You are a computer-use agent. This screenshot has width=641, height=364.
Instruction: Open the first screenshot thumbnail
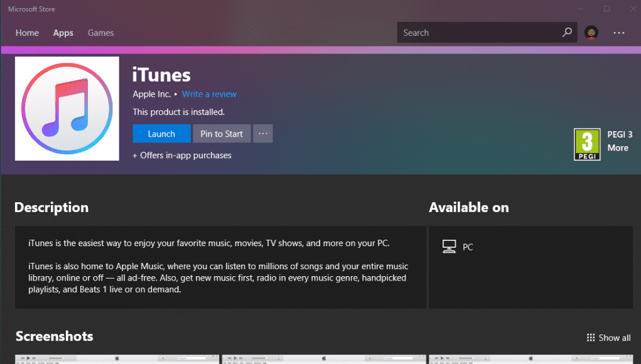(117, 360)
